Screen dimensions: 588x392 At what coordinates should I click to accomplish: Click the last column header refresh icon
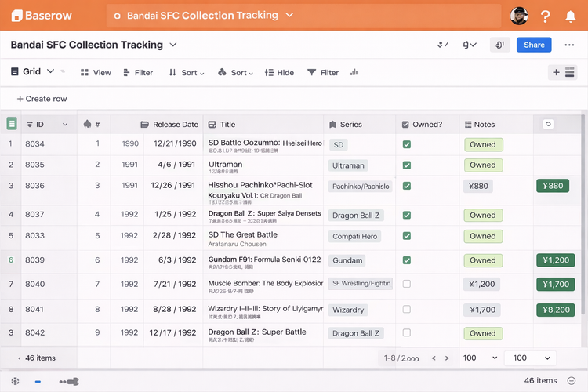coord(548,124)
